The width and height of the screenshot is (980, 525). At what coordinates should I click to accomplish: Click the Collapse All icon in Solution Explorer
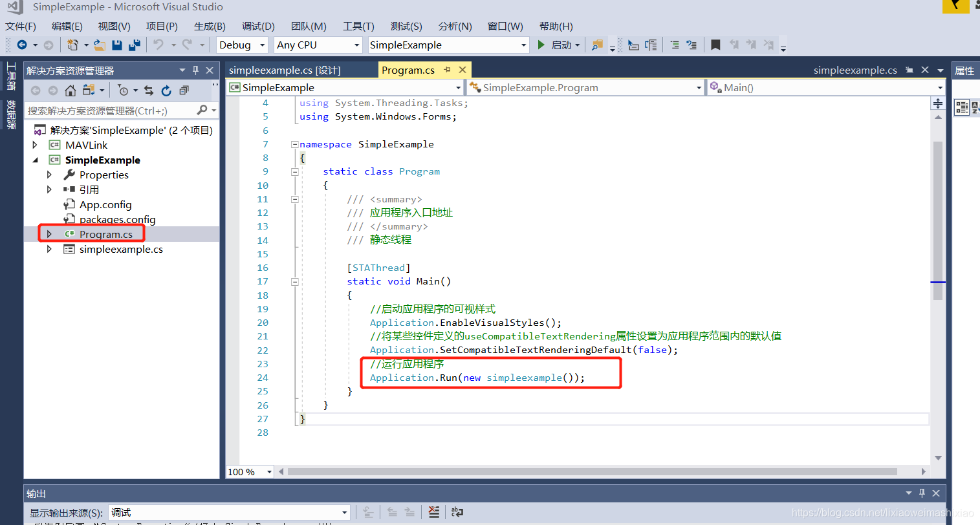coord(184,91)
